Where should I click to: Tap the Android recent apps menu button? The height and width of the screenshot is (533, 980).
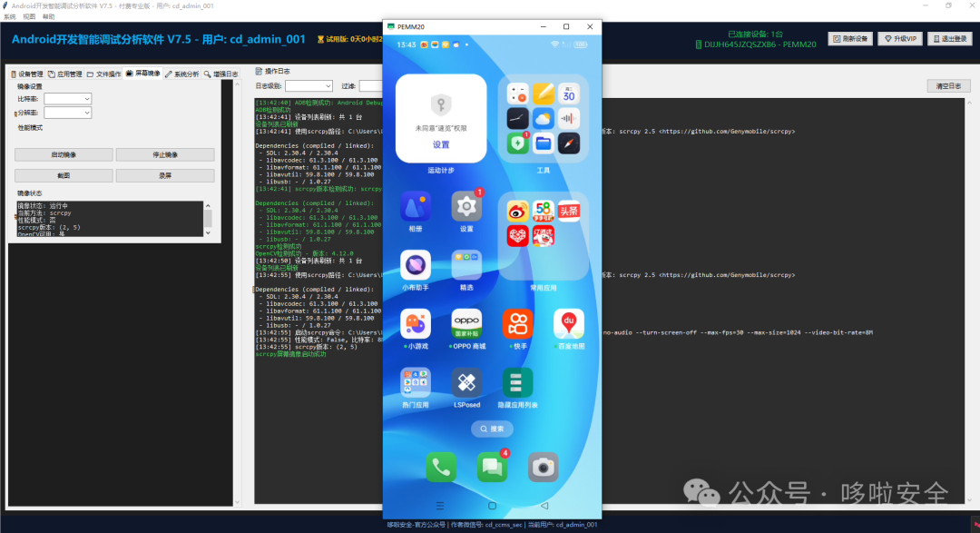(x=440, y=506)
